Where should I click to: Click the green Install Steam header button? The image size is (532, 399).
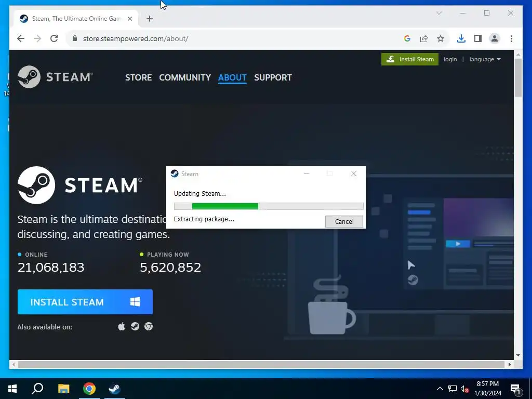click(410, 59)
